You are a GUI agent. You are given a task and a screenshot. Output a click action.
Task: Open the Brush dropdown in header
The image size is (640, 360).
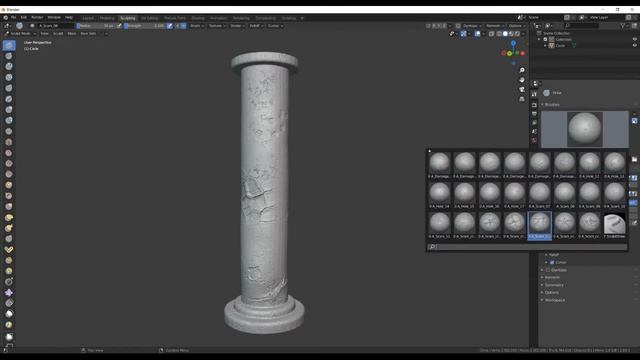coord(197,26)
